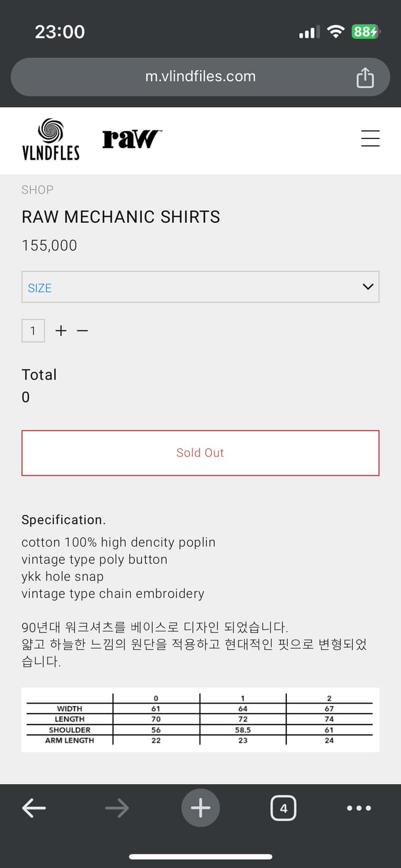Screen dimensions: 401x868
Task: Tap the VLNDFLES swirl logo
Action: coord(51,139)
